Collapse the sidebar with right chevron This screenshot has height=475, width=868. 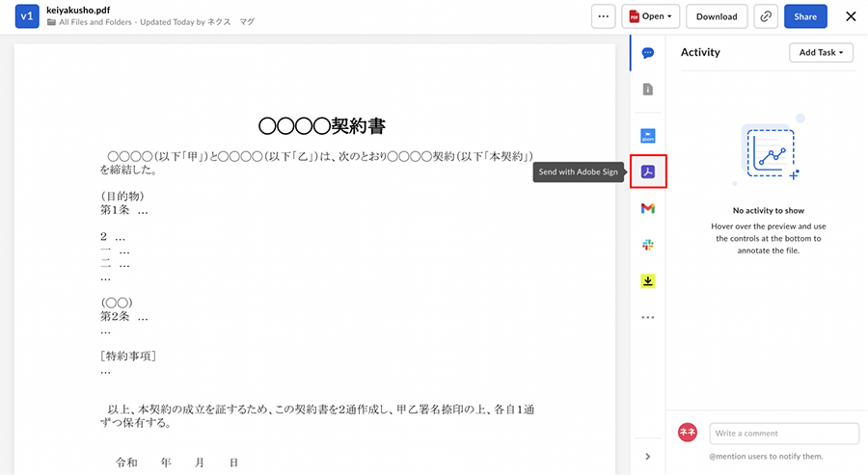coord(648,457)
